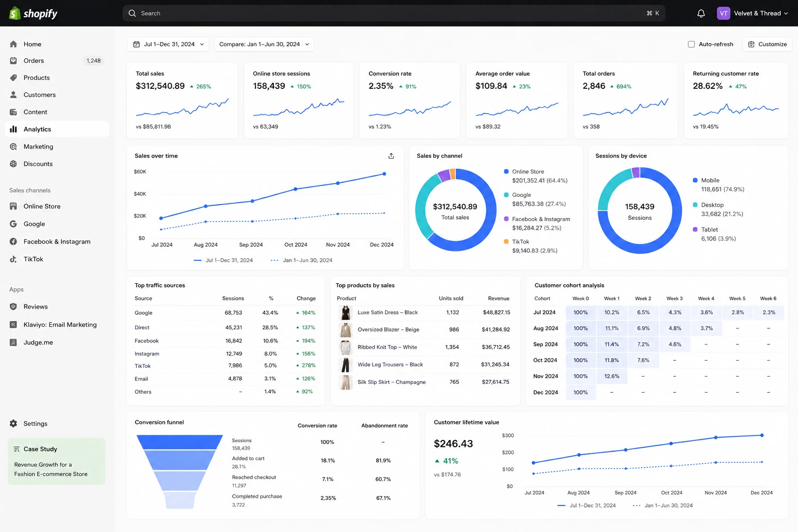Open the Compare: Jan 1–Jun 30 dropdown
Viewport: 798px width, 532px height.
click(x=264, y=45)
